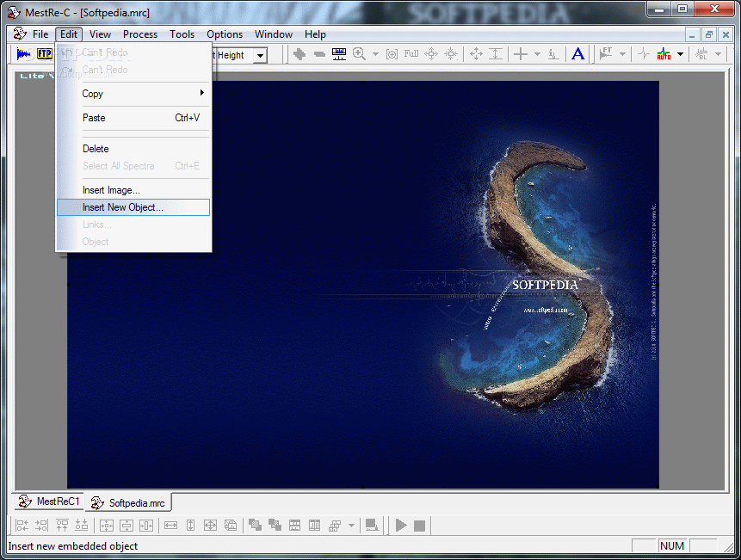Click the play script button
741x560 pixels.
(401, 526)
